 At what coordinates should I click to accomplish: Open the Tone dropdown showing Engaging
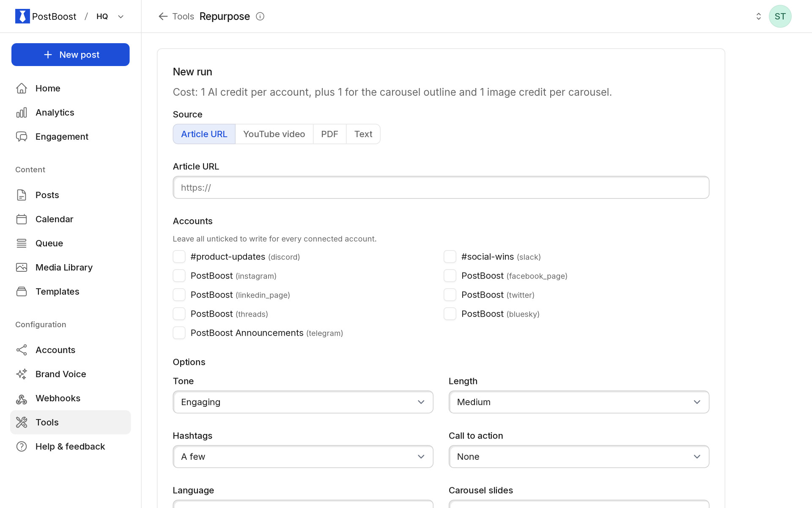click(303, 402)
